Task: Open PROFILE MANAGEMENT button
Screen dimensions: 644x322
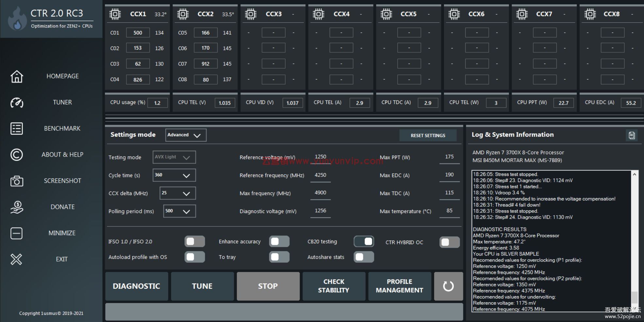Action: 399,286
